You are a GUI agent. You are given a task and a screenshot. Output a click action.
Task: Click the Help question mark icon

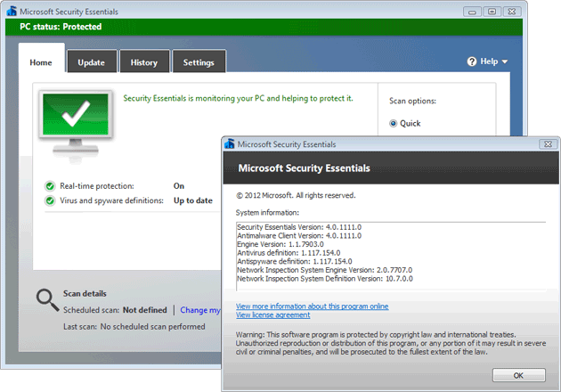pyautogui.click(x=472, y=62)
